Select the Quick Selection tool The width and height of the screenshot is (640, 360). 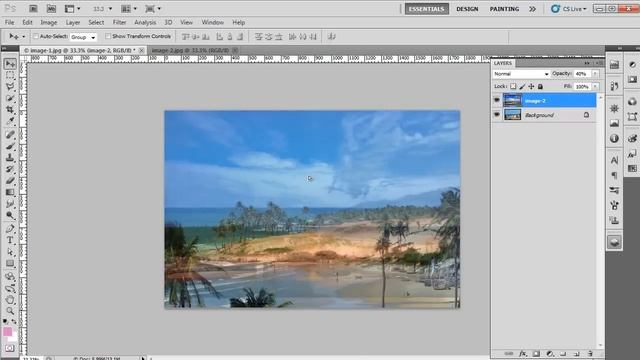[x=10, y=98]
